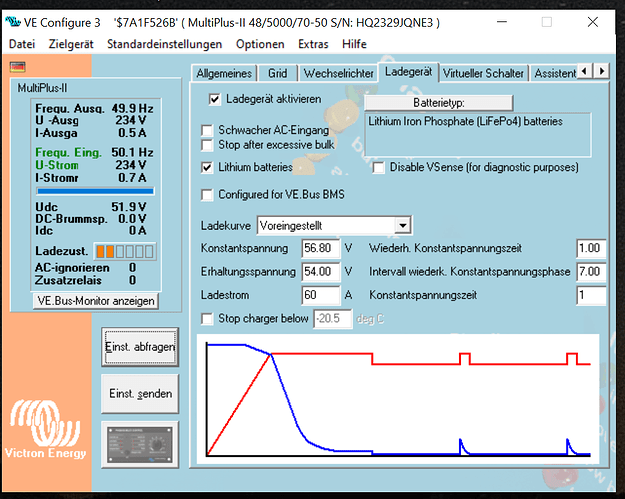Screen dimensions: 625x499
Task: Click VE.Bus-Monitor anzeigen button
Action: click(x=96, y=301)
